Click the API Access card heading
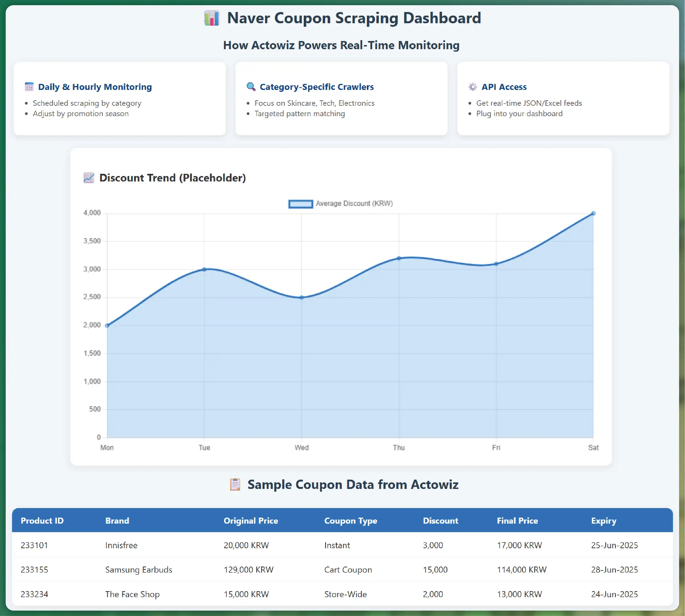This screenshot has height=616, width=685. tap(504, 87)
